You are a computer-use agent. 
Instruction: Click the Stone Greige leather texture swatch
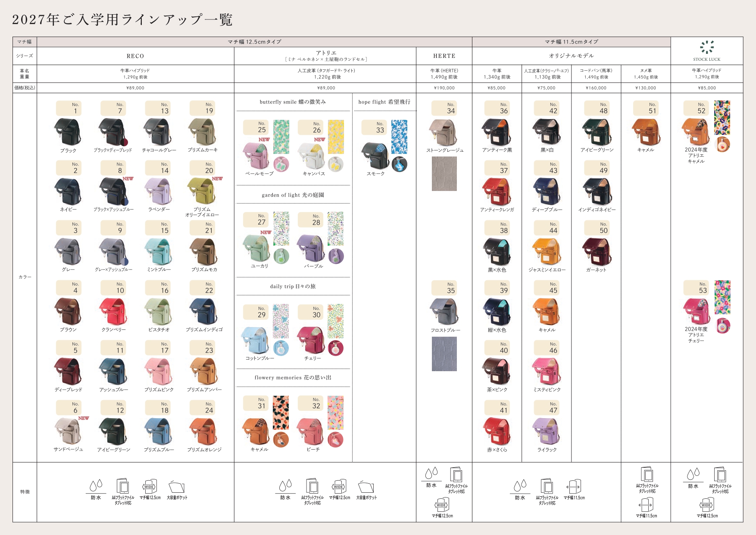click(x=444, y=174)
